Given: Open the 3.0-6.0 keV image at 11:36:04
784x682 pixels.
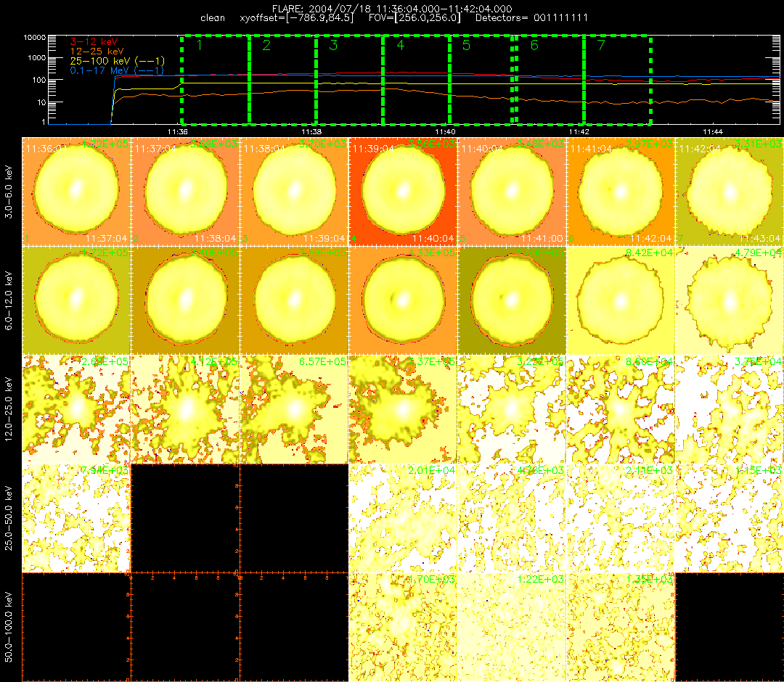Looking at the screenshot, I should tap(76, 192).
